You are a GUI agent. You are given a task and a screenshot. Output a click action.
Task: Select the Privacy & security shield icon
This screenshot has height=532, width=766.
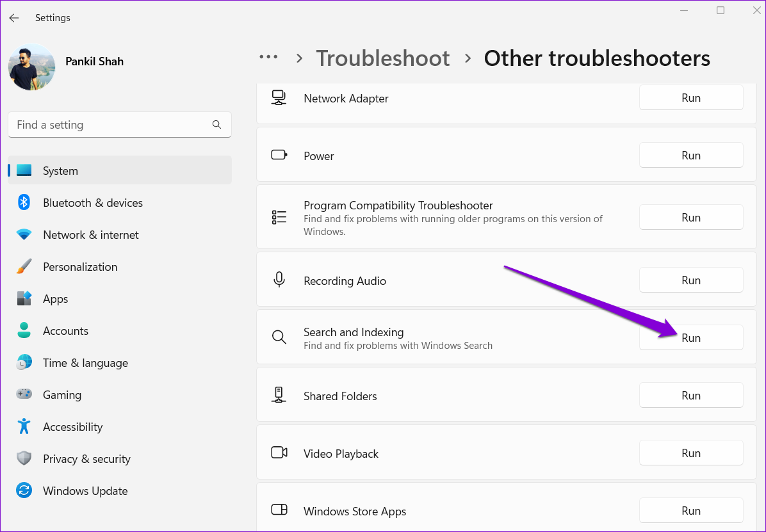click(24, 459)
